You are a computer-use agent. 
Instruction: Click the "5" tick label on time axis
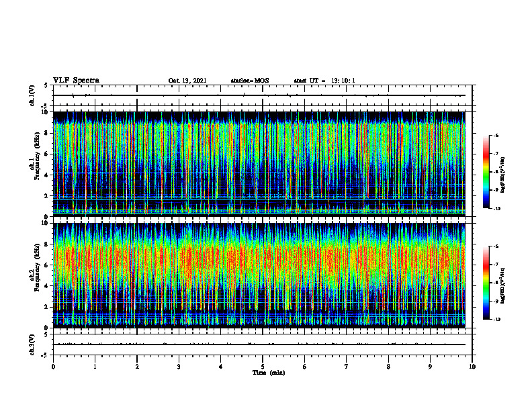click(263, 367)
